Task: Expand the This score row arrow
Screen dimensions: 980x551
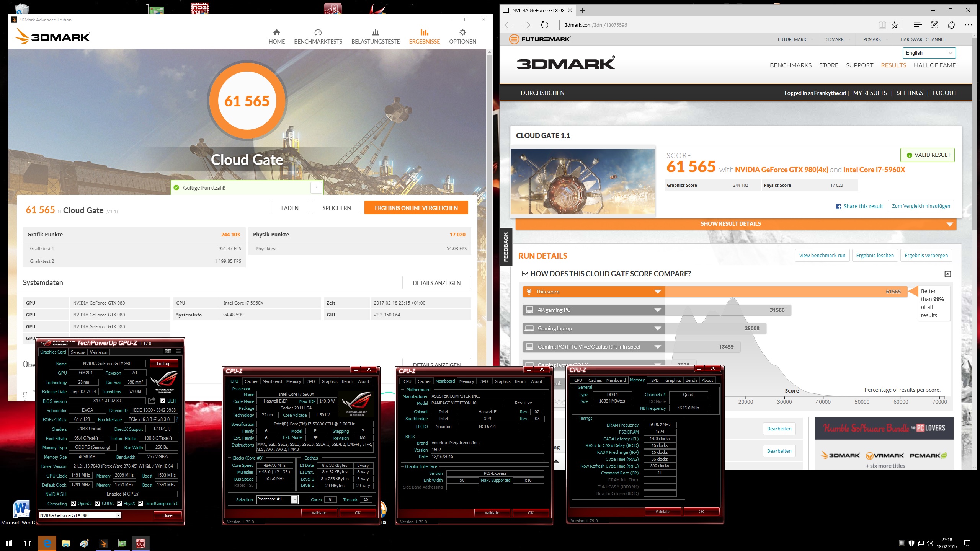Action: click(x=658, y=292)
